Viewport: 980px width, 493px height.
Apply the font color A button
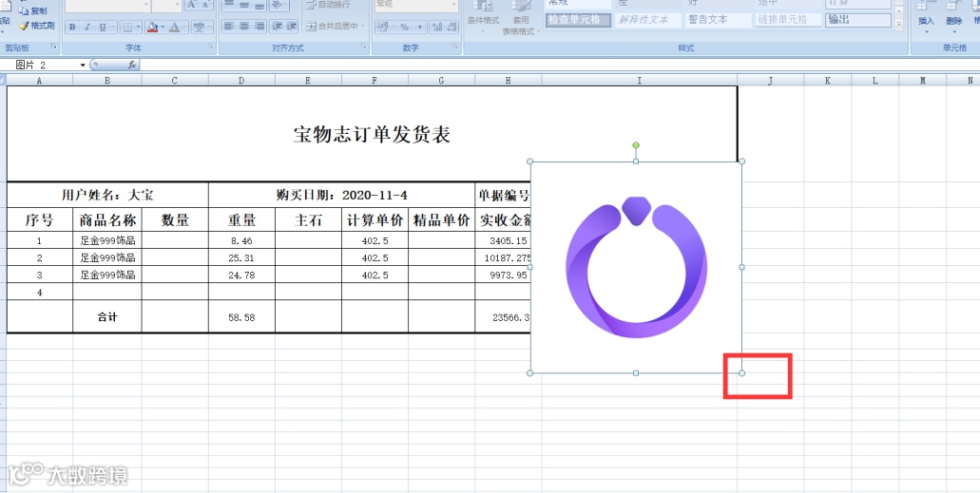tap(174, 28)
